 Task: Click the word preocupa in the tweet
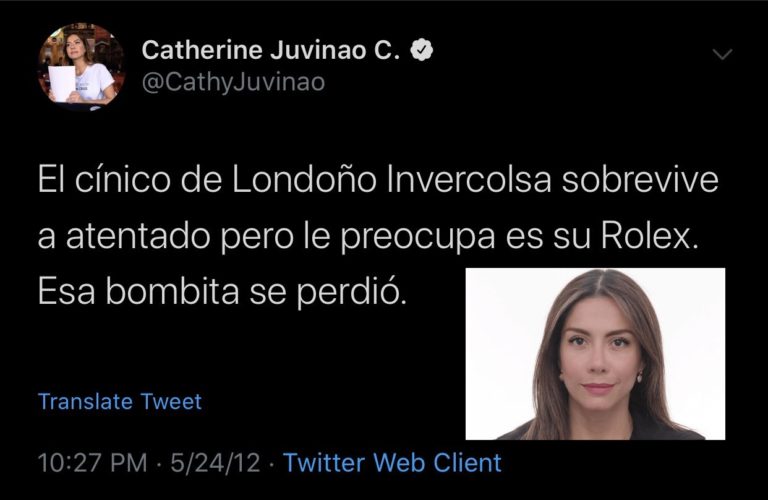tap(418, 238)
